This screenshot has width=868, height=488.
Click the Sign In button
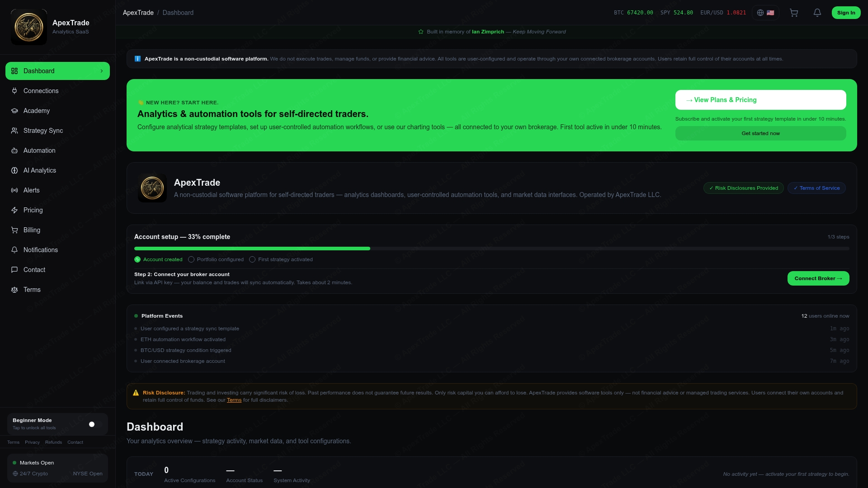pyautogui.click(x=846, y=13)
